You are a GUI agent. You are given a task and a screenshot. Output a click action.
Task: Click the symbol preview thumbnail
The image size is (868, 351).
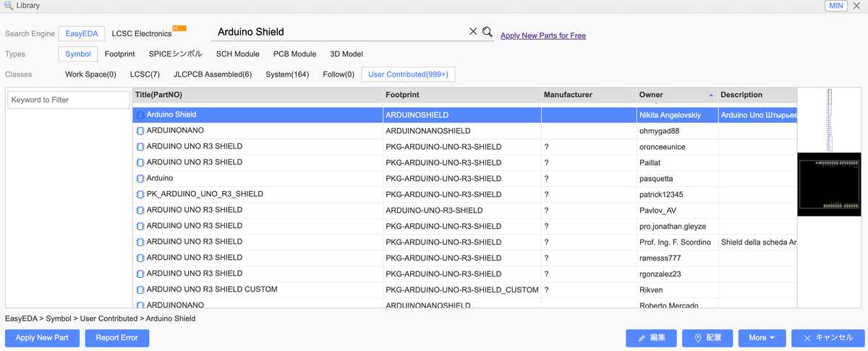pyautogui.click(x=830, y=119)
